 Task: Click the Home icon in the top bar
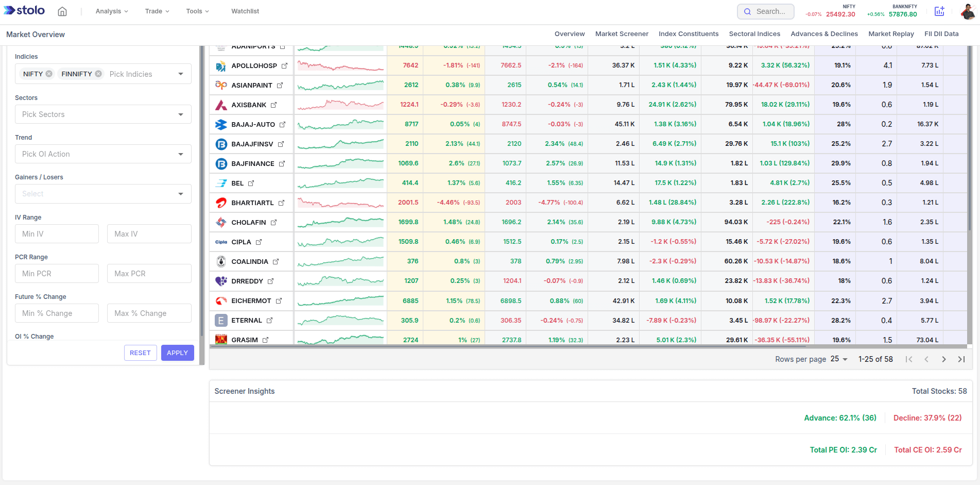tap(62, 10)
